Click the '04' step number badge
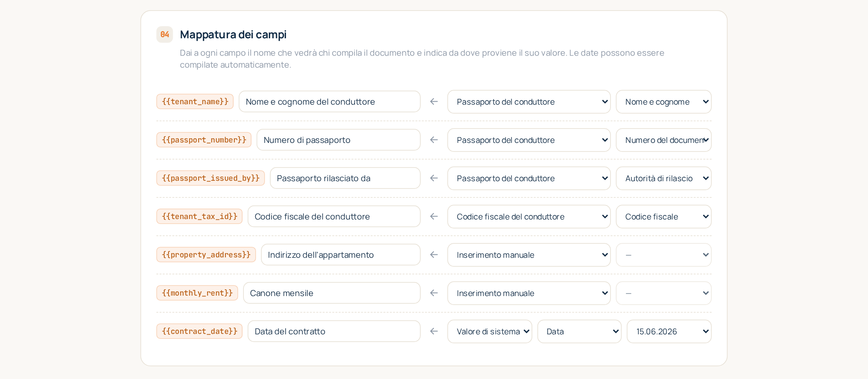The height and width of the screenshot is (379, 868). pyautogui.click(x=165, y=34)
